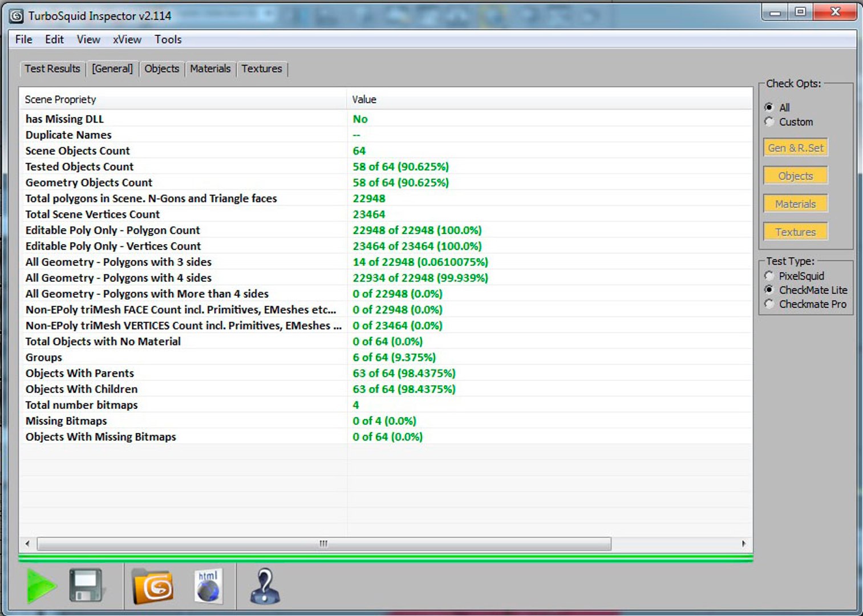
Task: Open the xView menu
Action: point(127,39)
